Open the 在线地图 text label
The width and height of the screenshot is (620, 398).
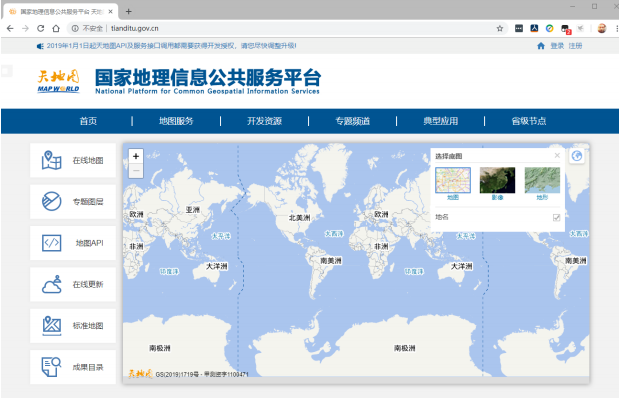[88, 160]
